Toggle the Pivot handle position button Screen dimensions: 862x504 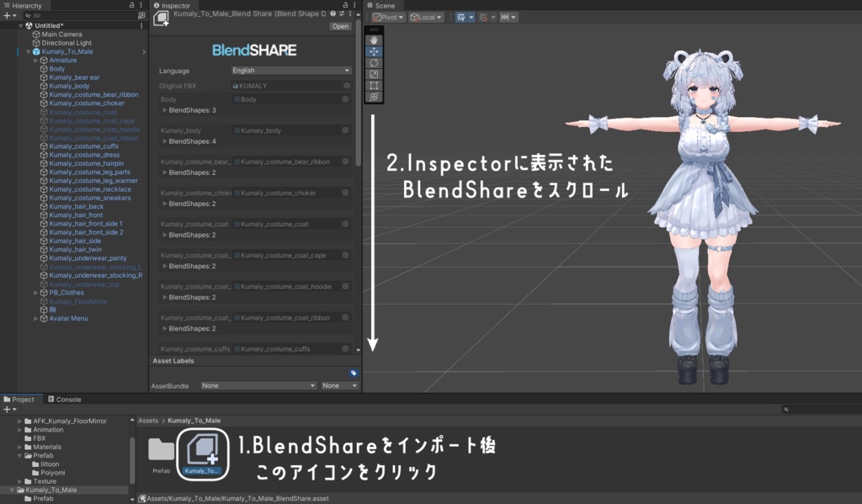pos(388,17)
